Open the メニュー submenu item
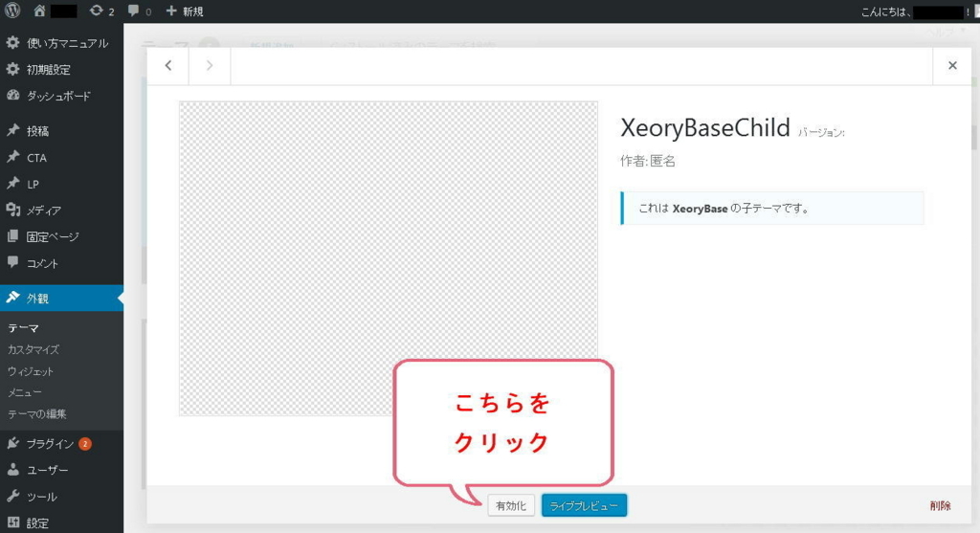Image resolution: width=980 pixels, height=533 pixels. coord(24,392)
